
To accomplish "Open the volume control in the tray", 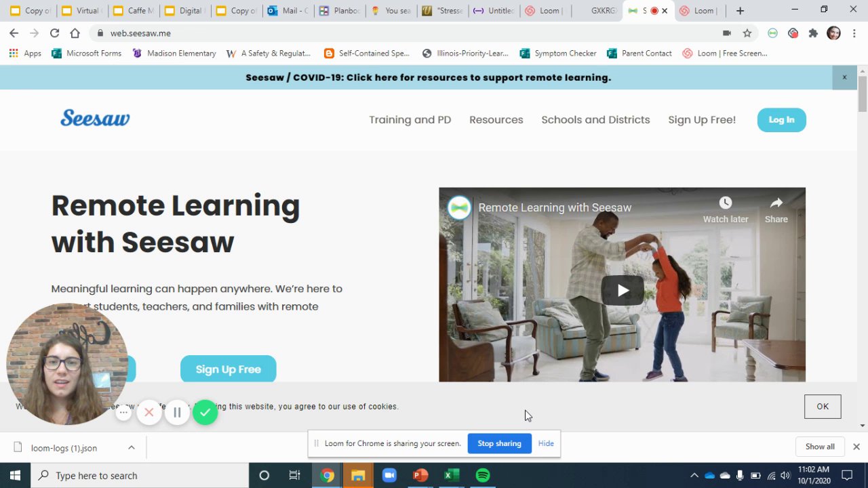I will (785, 475).
